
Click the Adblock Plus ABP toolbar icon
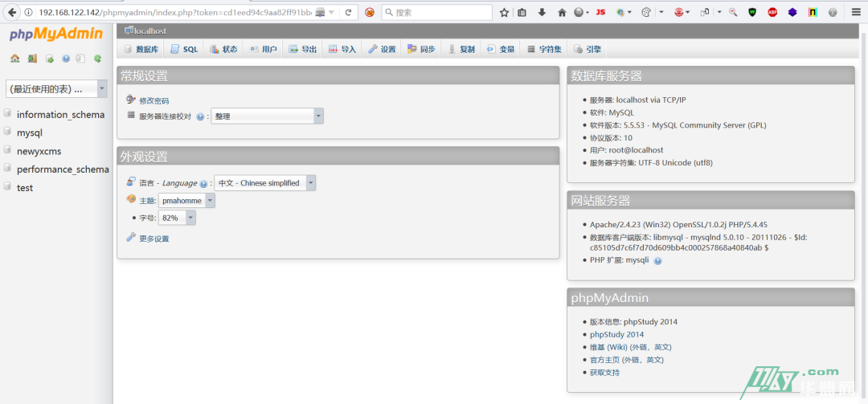pos(772,12)
